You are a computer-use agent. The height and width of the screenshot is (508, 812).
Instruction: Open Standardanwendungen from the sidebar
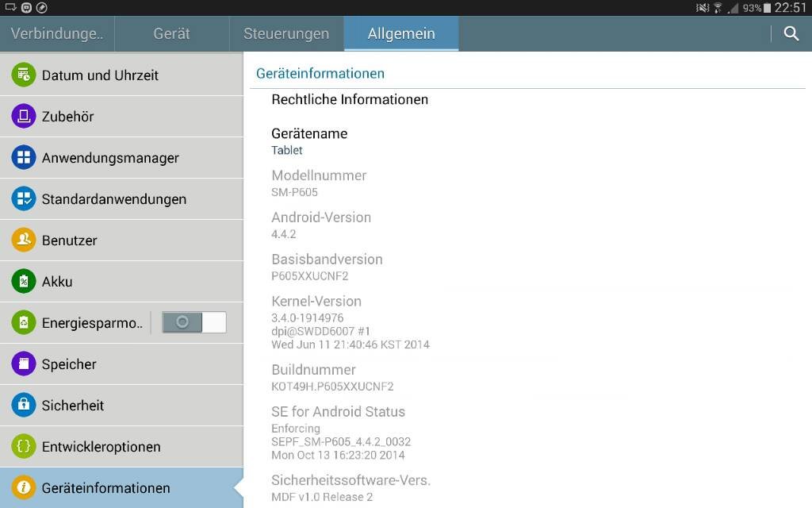pyautogui.click(x=121, y=198)
